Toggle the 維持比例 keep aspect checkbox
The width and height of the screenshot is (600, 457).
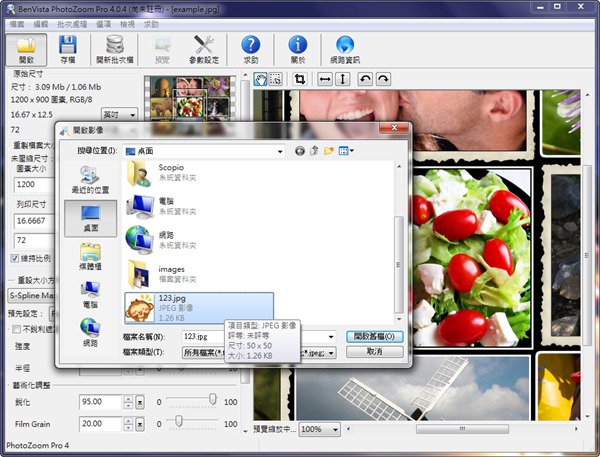pyautogui.click(x=15, y=258)
